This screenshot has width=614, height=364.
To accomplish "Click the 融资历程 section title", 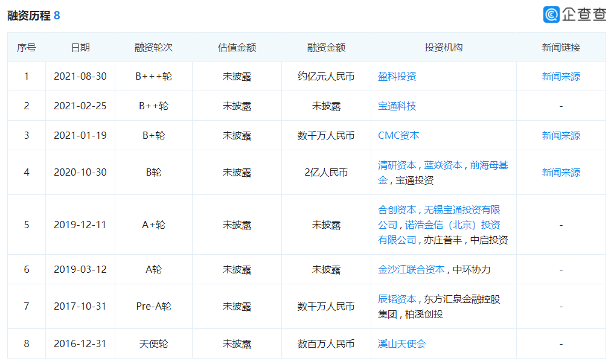I will tap(29, 16).
